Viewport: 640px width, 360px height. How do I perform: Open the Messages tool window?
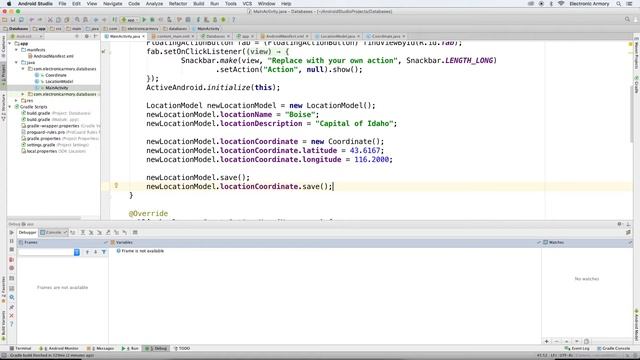click(101, 349)
